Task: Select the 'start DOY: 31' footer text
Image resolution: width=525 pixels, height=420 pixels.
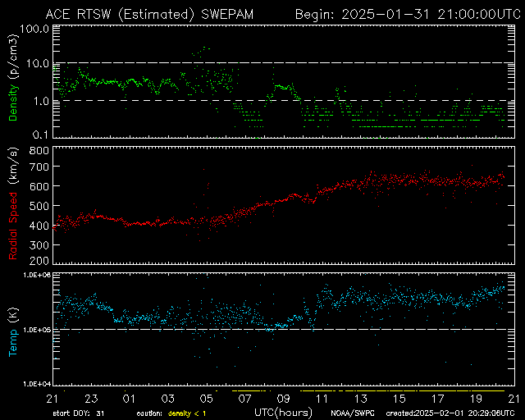Action: point(79,413)
